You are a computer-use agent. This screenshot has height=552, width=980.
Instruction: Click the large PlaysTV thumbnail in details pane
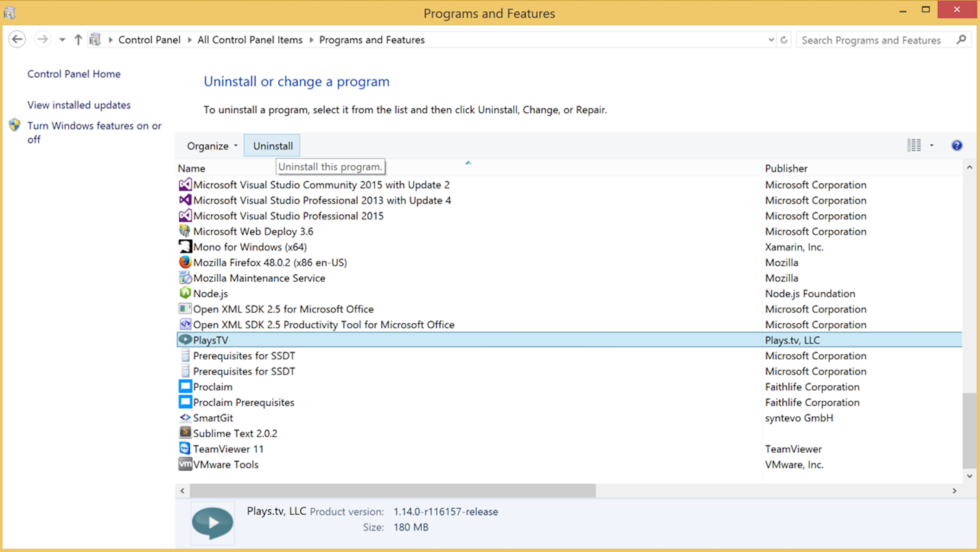[212, 523]
